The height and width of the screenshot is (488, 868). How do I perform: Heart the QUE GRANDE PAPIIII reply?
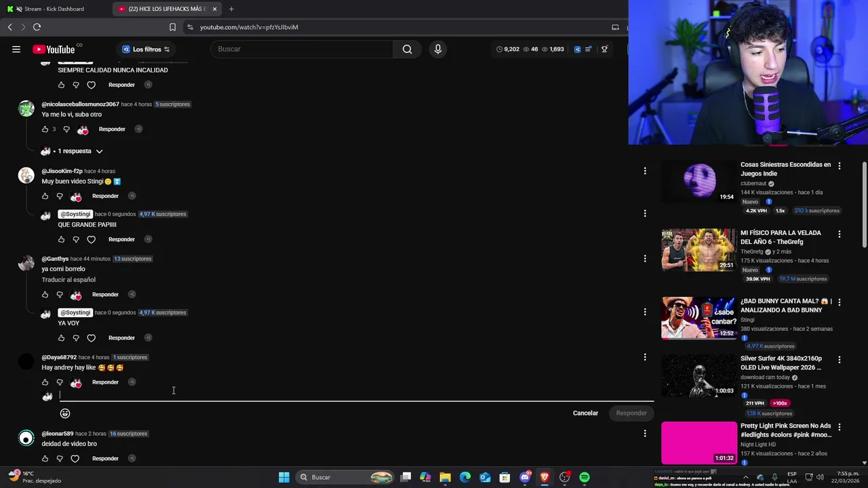(x=92, y=239)
